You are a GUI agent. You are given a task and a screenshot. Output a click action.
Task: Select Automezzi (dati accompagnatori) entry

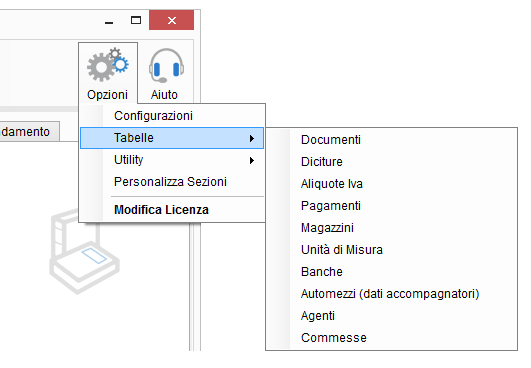click(x=391, y=294)
